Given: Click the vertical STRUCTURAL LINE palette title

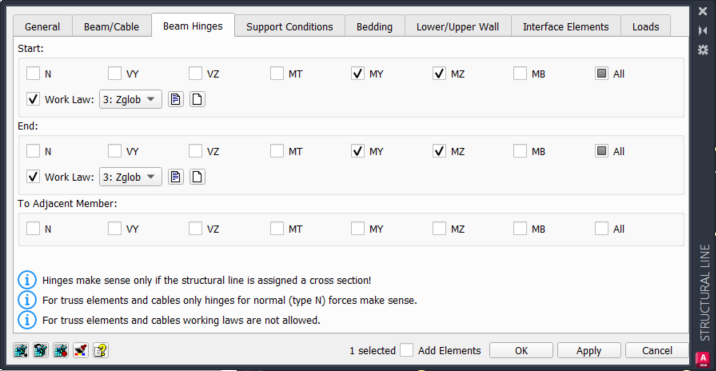Looking at the screenshot, I should coord(705,293).
